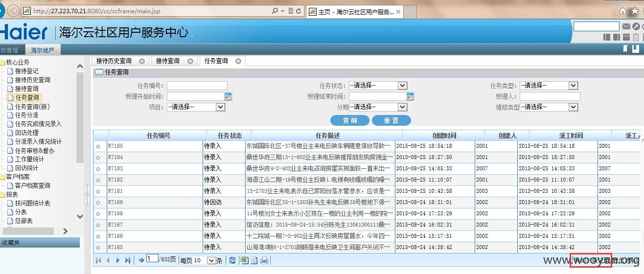Go to first page of results
The image size is (644, 274).
(98, 260)
